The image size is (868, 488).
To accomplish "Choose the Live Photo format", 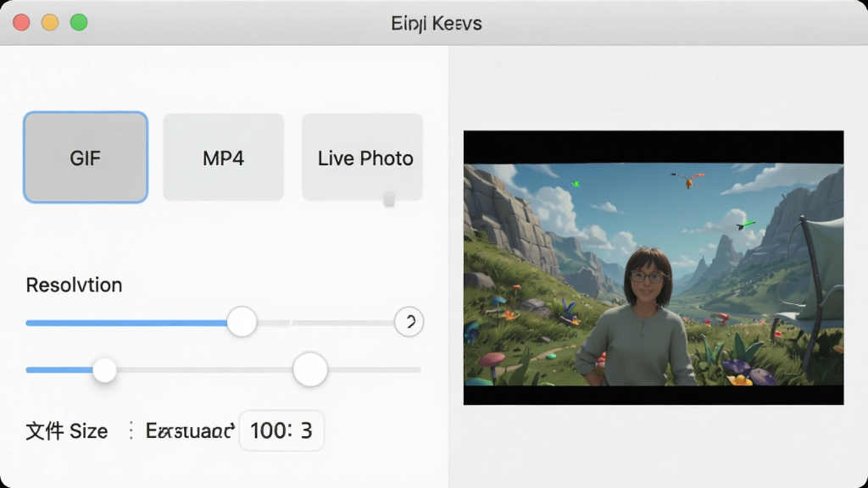I will pos(363,158).
